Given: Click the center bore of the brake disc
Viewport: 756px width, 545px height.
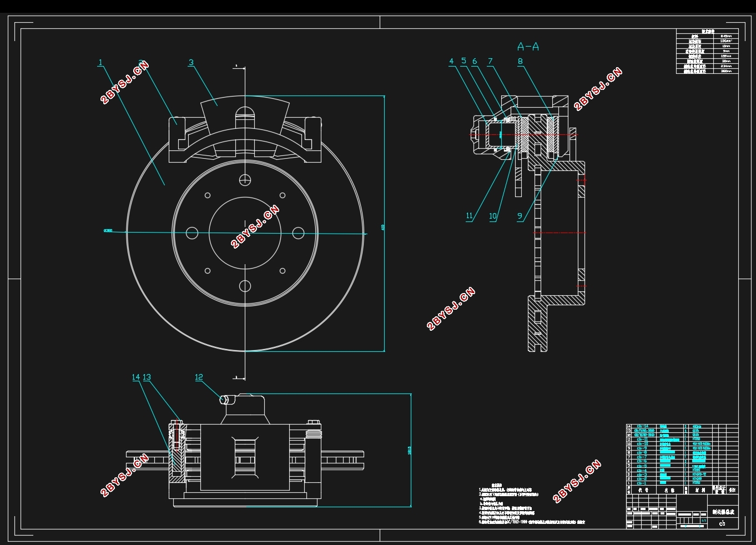Looking at the screenshot, I should 245,233.
